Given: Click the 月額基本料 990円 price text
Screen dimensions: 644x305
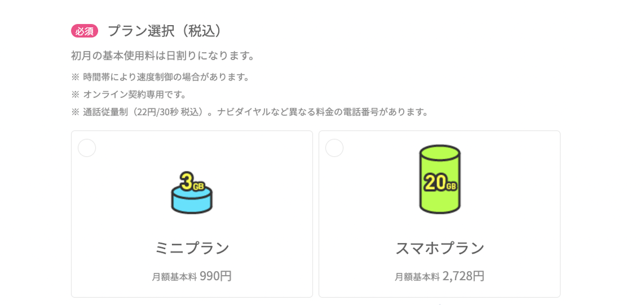Looking at the screenshot, I should click(x=191, y=276).
